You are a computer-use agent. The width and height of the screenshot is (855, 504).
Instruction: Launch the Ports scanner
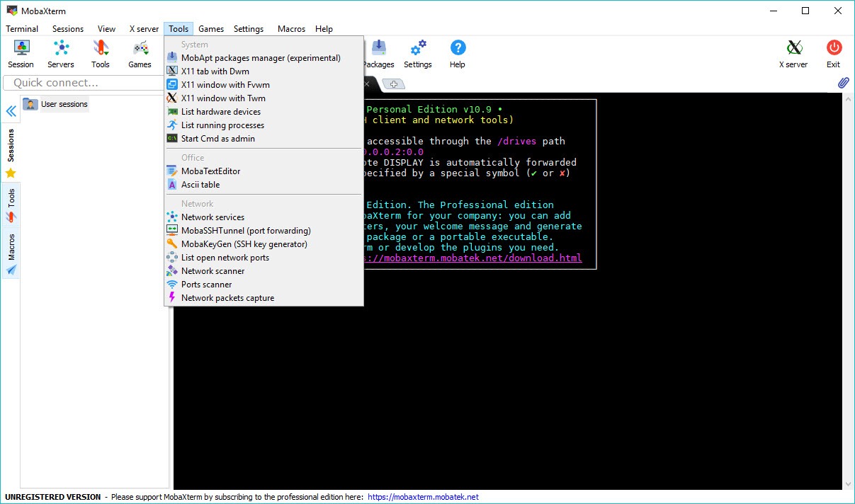[264, 285]
